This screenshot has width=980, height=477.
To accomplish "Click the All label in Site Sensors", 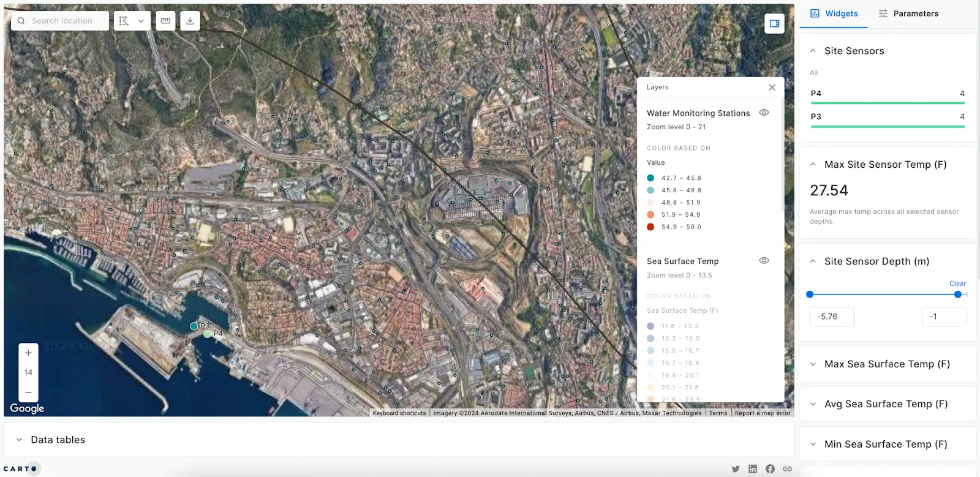I will coord(813,73).
